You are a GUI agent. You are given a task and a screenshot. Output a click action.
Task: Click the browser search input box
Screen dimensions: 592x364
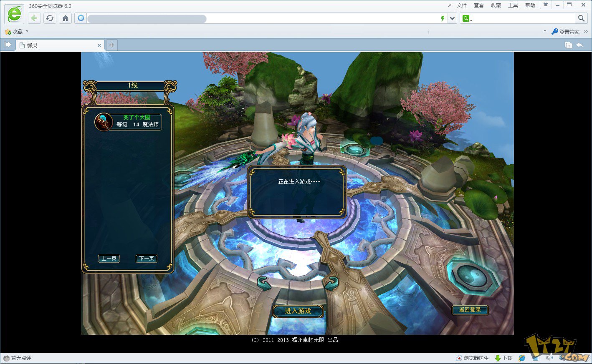(x=524, y=18)
